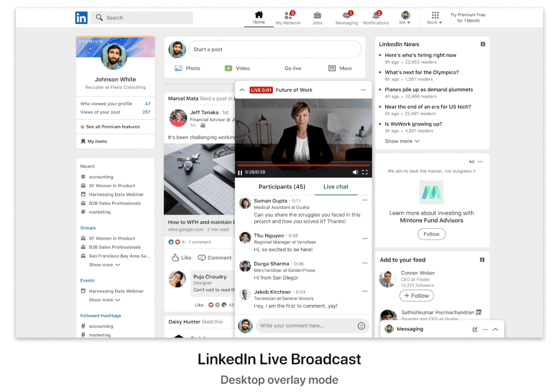Select the Go live option
The width and height of the screenshot is (559, 392).
tap(293, 68)
